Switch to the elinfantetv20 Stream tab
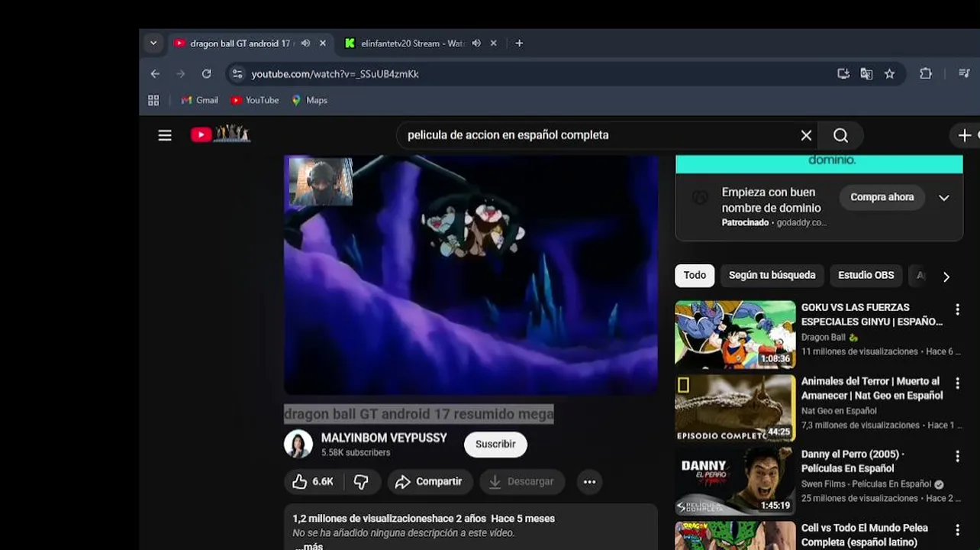The height and width of the screenshot is (550, 980). pyautogui.click(x=412, y=44)
